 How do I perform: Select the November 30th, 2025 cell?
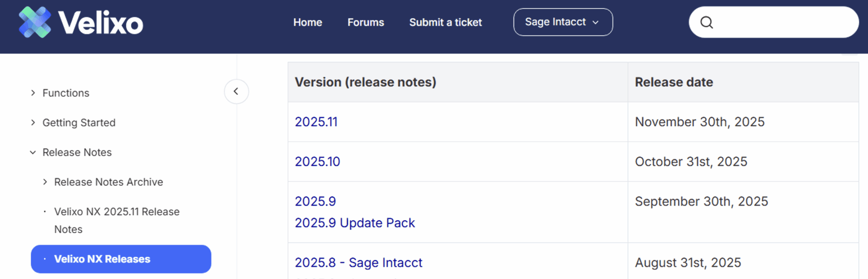(x=743, y=122)
